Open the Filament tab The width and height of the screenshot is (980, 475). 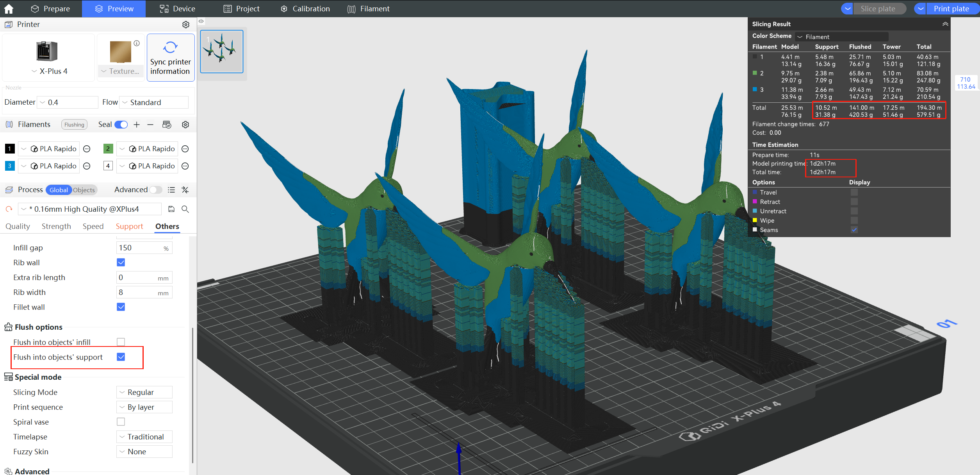pos(369,9)
